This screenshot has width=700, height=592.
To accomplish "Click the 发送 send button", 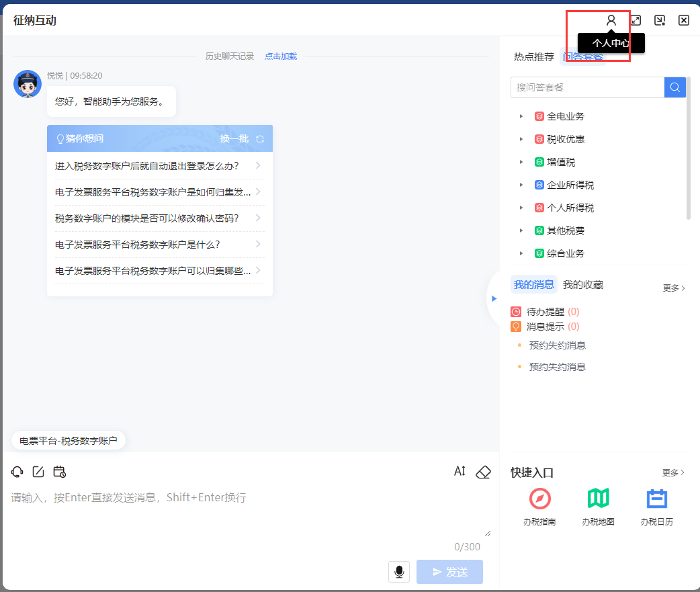I will click(449, 572).
